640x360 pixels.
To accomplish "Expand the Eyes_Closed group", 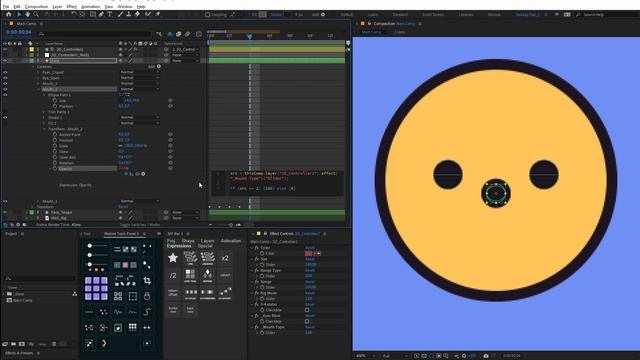I will click(x=38, y=72).
